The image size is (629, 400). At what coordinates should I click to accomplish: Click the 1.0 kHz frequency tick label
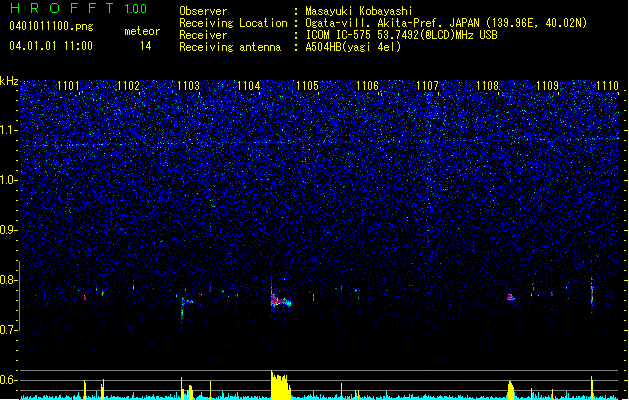pos(9,181)
